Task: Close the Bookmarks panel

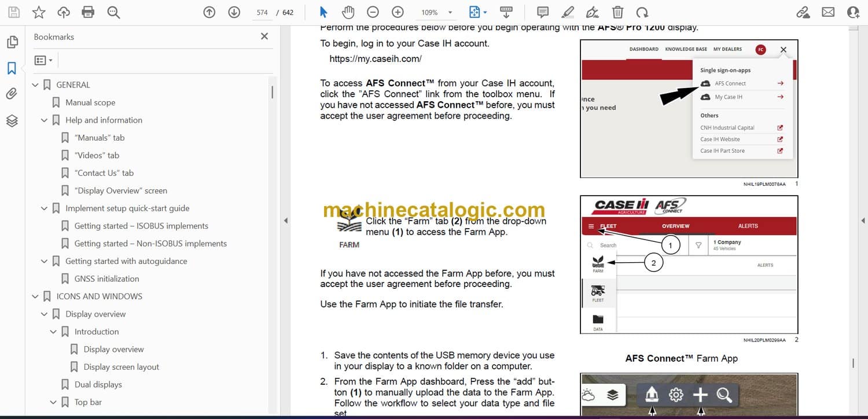Action: pyautogui.click(x=264, y=36)
